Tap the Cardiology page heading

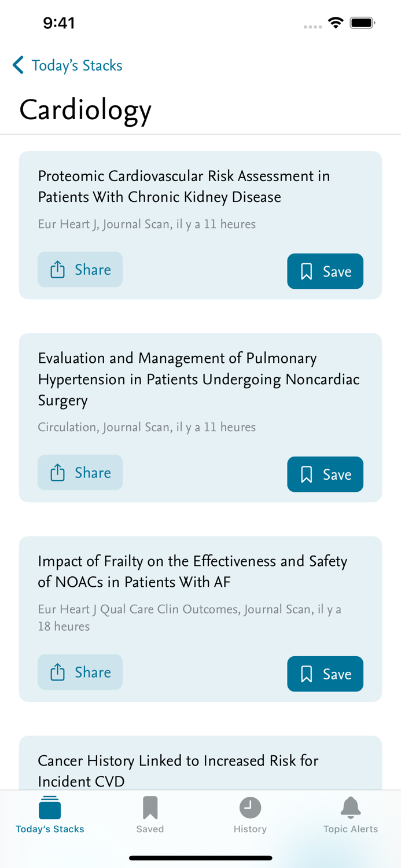tap(86, 109)
